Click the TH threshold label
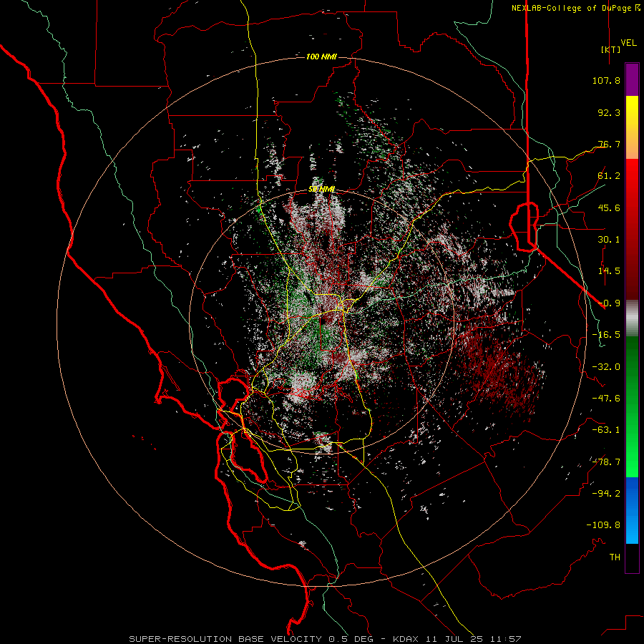This screenshot has height=644, width=644. click(x=615, y=557)
